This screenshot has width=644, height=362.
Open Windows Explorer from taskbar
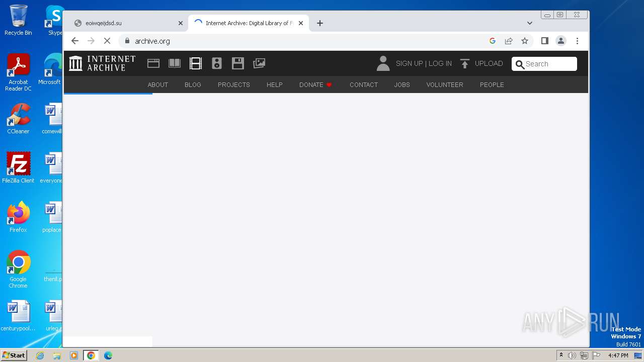[57, 355]
